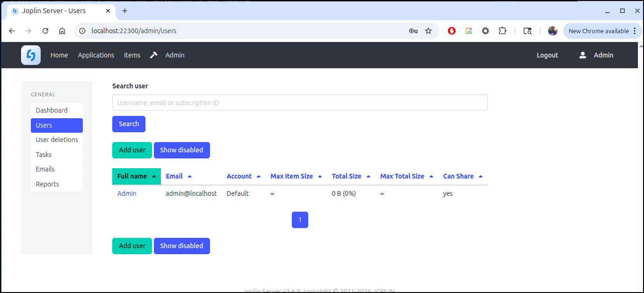Go to Items in the top navigation
644x293 pixels.
pos(132,55)
